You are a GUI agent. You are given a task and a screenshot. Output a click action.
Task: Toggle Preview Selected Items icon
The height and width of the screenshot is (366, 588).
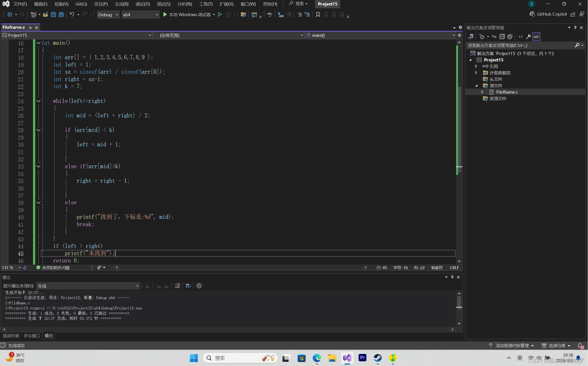[536, 37]
